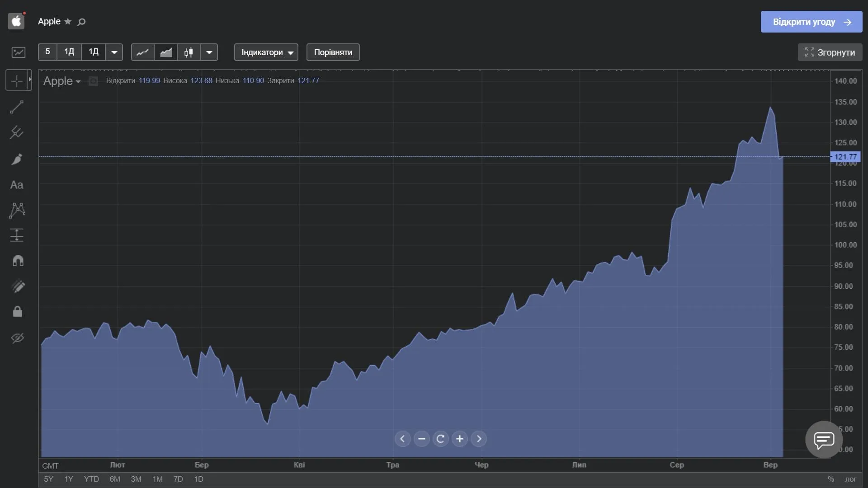Screen dimensions: 868x488
Task: Reset chart view with refresh button
Action: (x=440, y=439)
